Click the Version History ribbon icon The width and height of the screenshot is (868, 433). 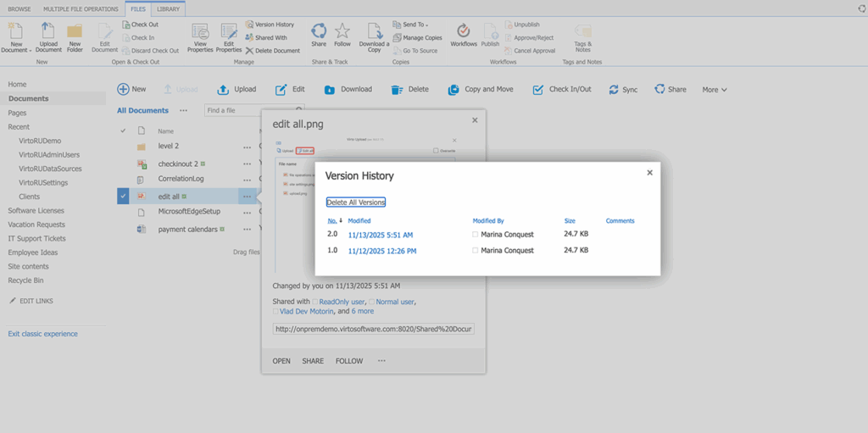tap(249, 25)
